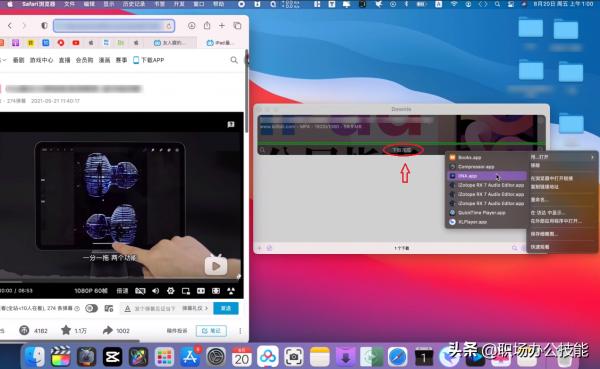
Task: Open CapCut from the Dock
Action: 112,358
